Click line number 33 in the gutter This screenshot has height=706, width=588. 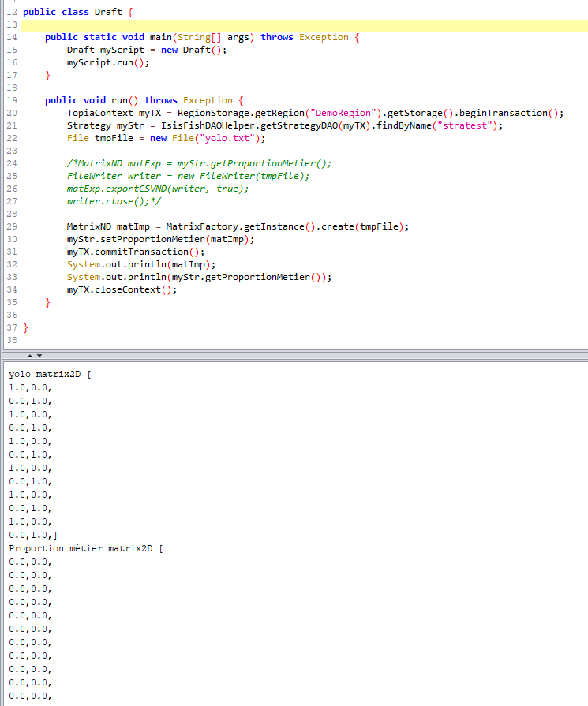(12, 277)
